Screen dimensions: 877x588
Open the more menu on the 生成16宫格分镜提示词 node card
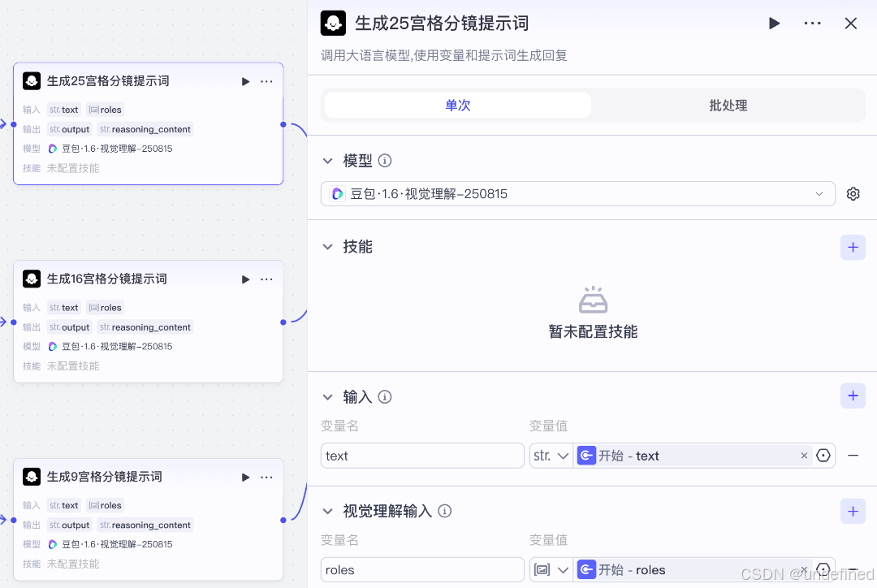[267, 279]
